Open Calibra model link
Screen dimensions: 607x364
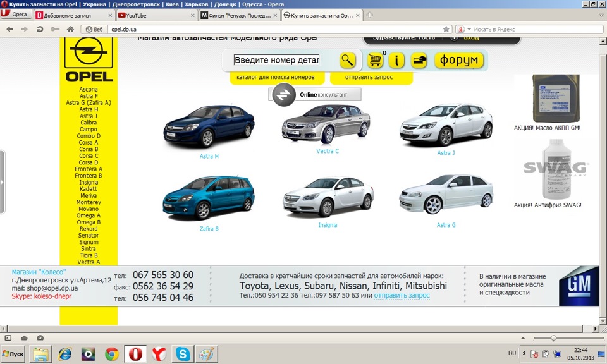coord(89,123)
